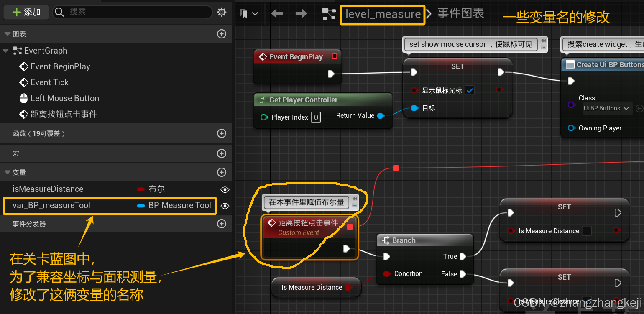Collapse the EventGraph tree node
Screen dimensions: 644x314
pos(5,51)
